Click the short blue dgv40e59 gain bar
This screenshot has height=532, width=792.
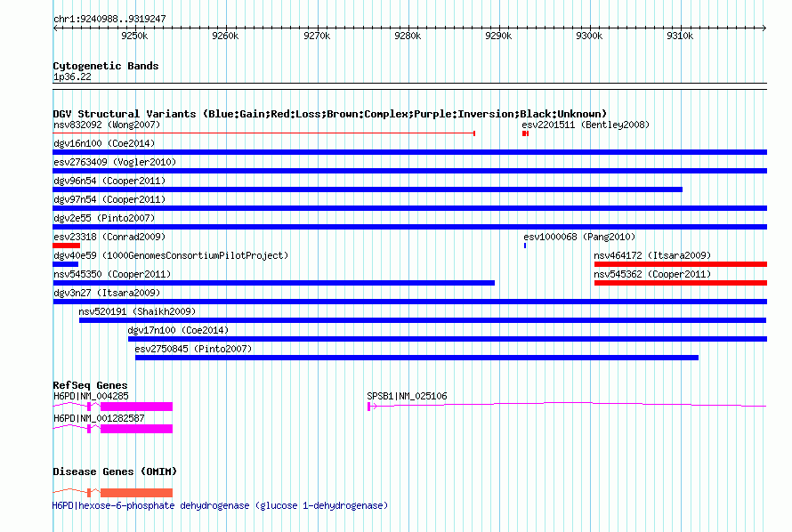(66, 264)
